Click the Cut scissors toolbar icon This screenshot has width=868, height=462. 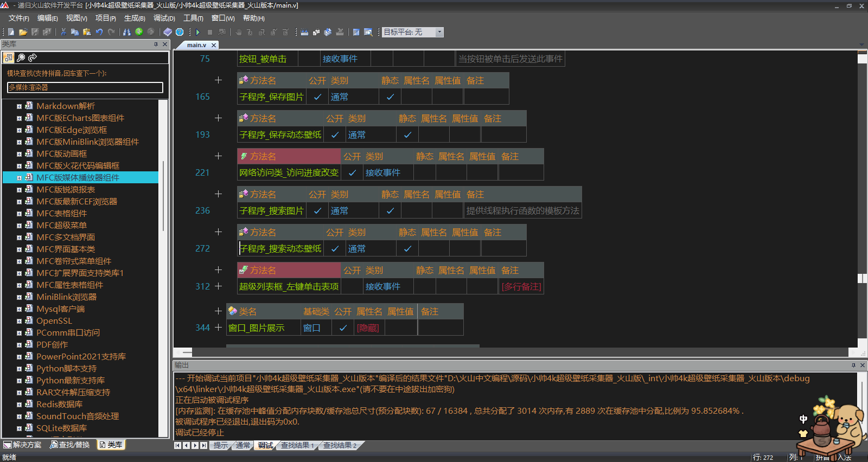pyautogui.click(x=63, y=32)
